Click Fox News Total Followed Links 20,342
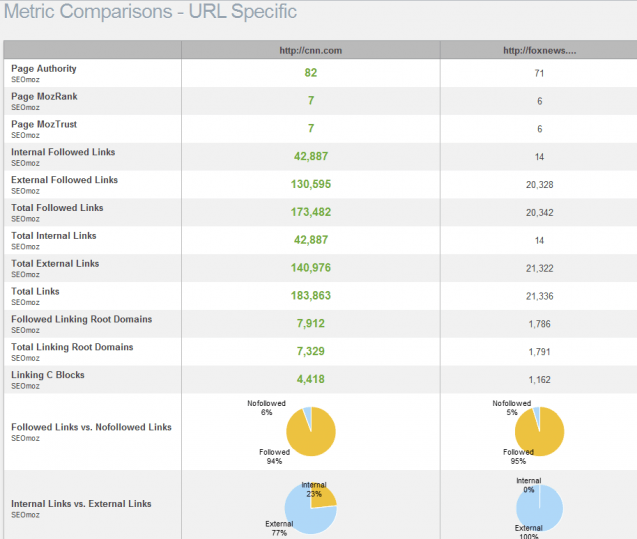The height and width of the screenshot is (539, 637). tap(540, 212)
